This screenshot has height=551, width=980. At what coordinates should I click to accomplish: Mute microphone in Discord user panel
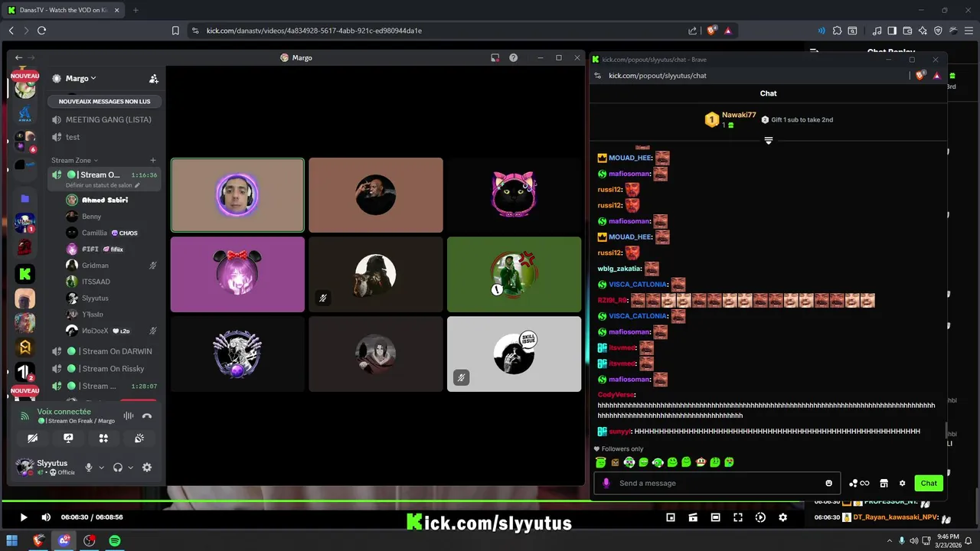point(89,468)
